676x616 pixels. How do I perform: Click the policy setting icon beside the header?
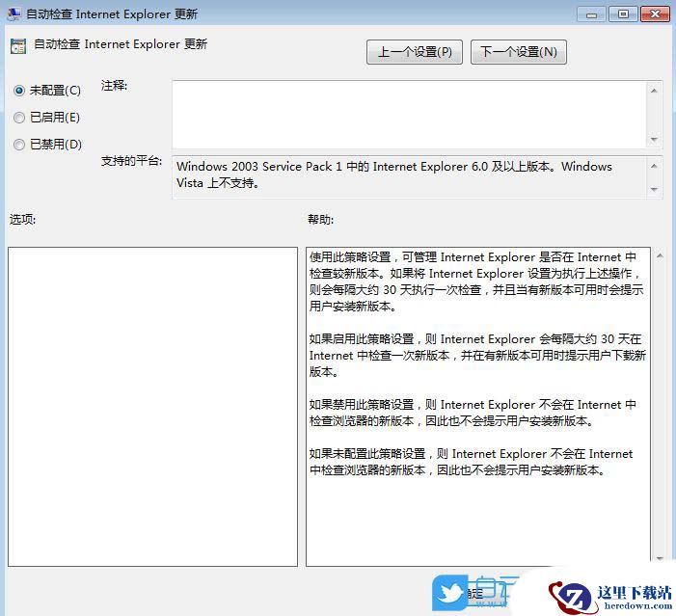[x=17, y=45]
